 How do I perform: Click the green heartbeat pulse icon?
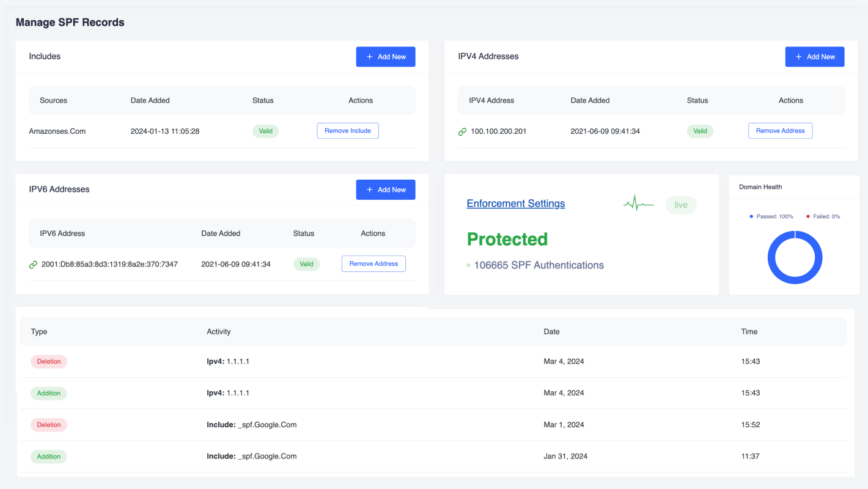(x=638, y=205)
